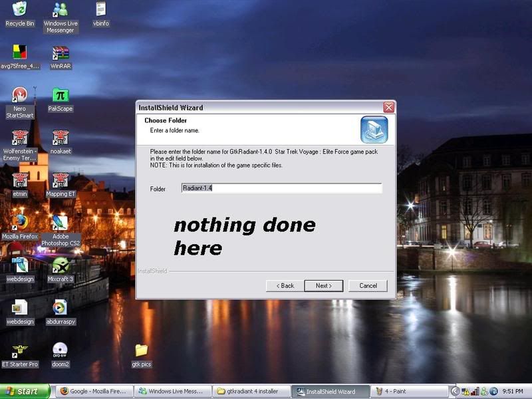Select the gtk pics folder icon
This screenshot has width=532, height=399.
[141, 350]
